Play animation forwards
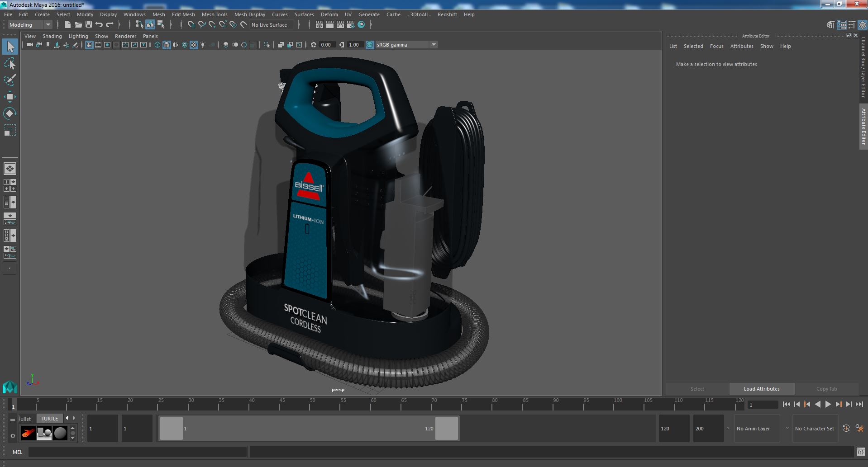868x467 pixels. [x=828, y=405]
